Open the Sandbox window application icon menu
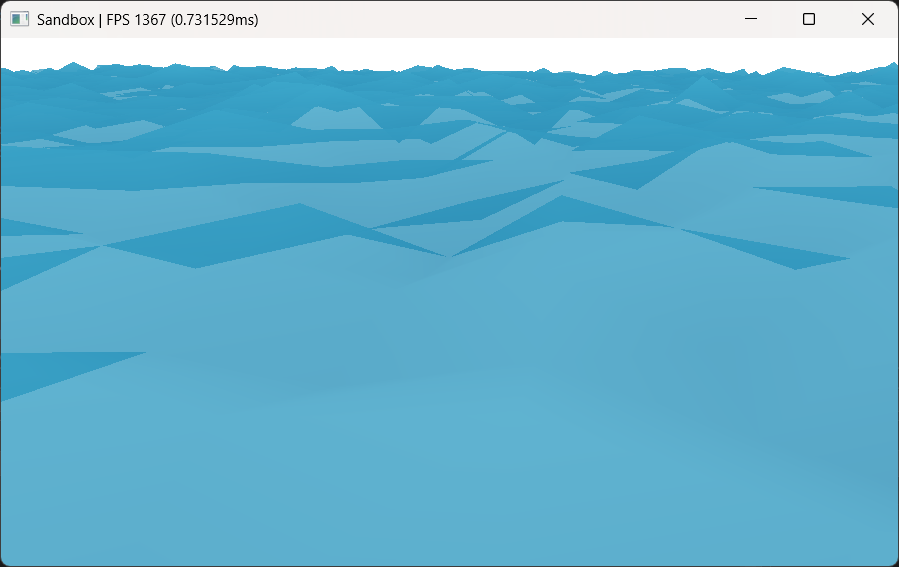Image resolution: width=899 pixels, height=567 pixels. pos(19,19)
